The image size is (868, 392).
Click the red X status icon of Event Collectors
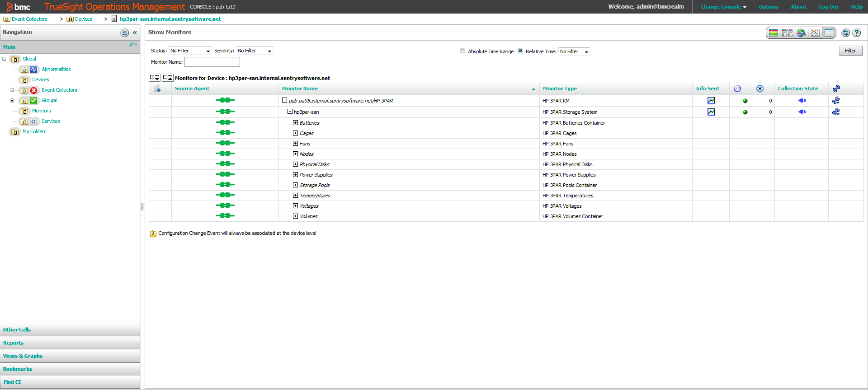point(33,90)
